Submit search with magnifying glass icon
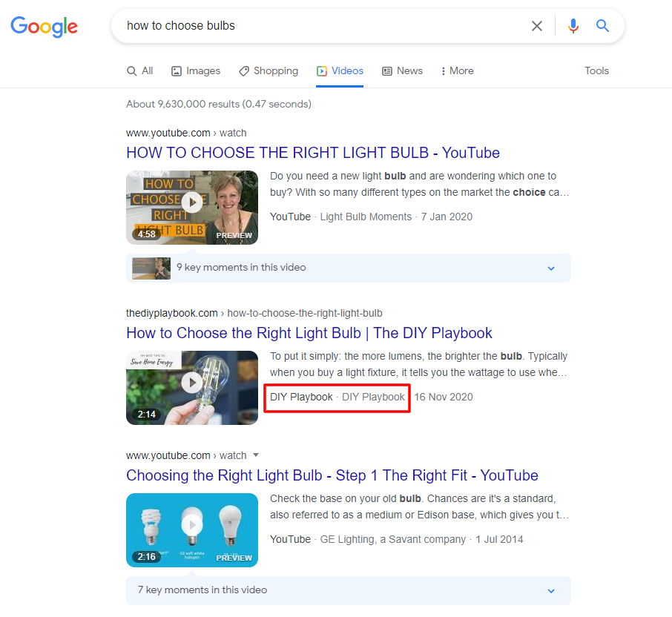The height and width of the screenshot is (617, 672). (602, 26)
